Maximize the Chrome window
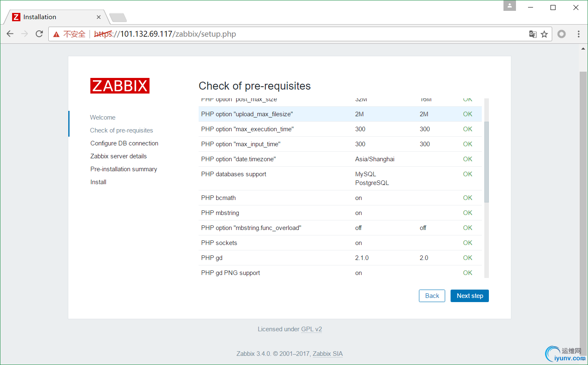 553,7
